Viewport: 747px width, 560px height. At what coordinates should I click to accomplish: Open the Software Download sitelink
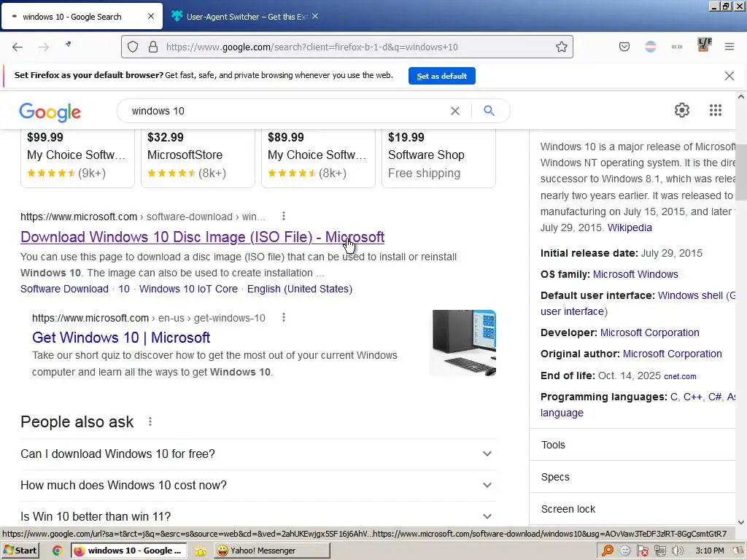tap(64, 289)
